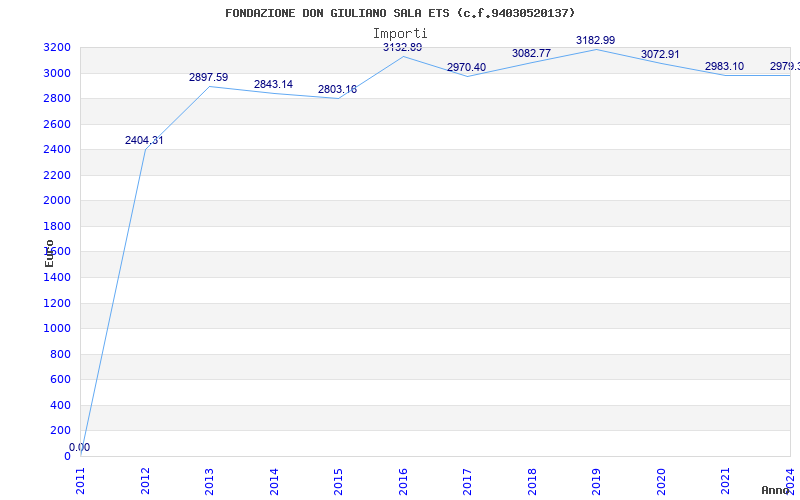This screenshot has width=800, height=500.
Task: Select the 3082.77 data label
Action: [x=531, y=53]
